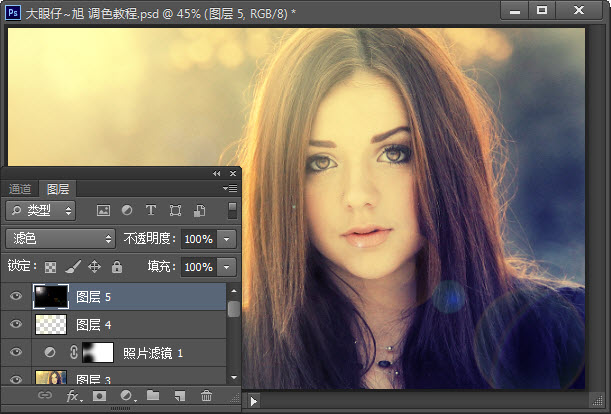Screen dimensions: 611x414
Task: Delete layer using the trash icon
Action: click(x=206, y=397)
